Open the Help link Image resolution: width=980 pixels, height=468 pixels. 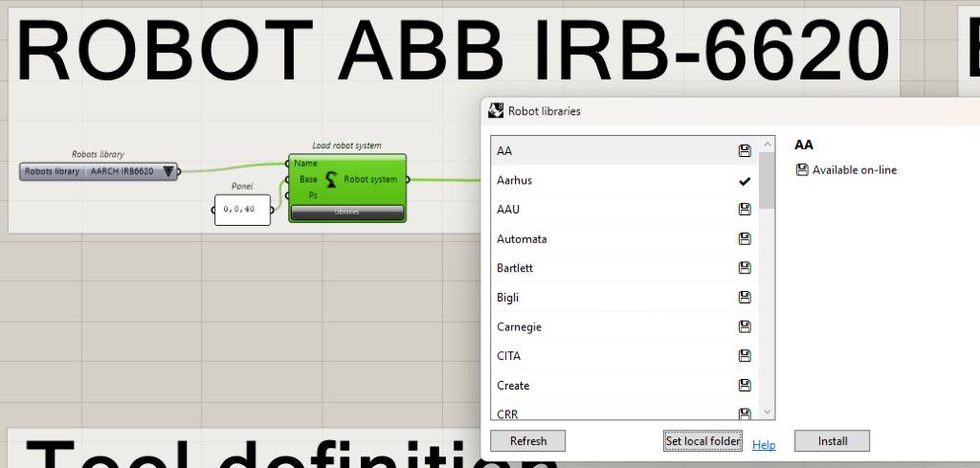pos(764,445)
